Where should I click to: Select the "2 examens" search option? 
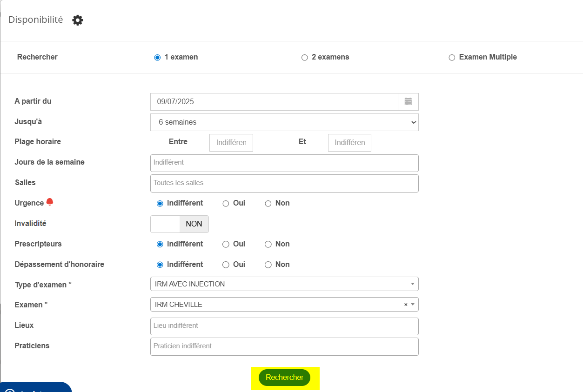click(305, 58)
